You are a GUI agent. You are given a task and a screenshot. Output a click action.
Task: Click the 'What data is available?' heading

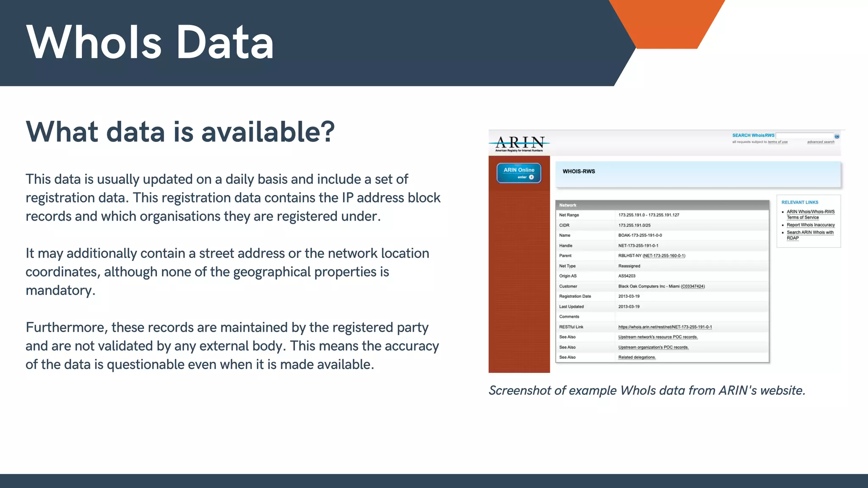coord(180,132)
